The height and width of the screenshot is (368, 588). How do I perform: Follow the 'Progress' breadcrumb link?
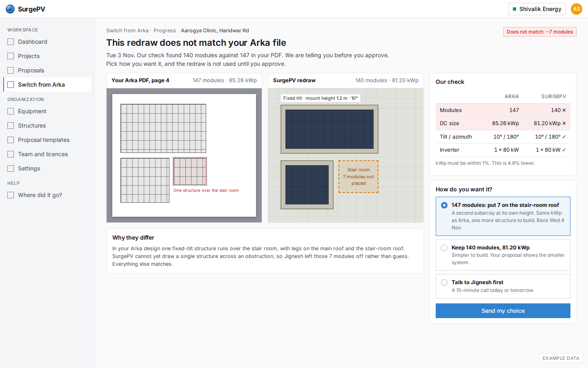pos(165,31)
